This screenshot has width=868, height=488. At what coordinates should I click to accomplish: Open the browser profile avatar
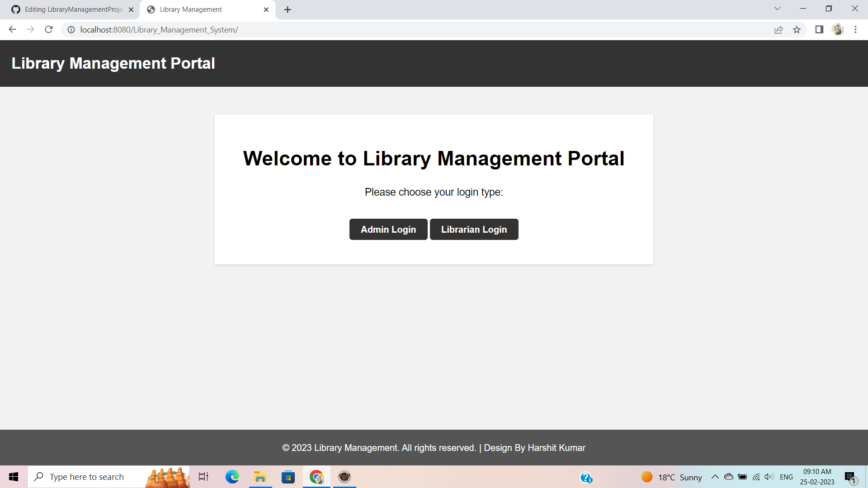[838, 29]
